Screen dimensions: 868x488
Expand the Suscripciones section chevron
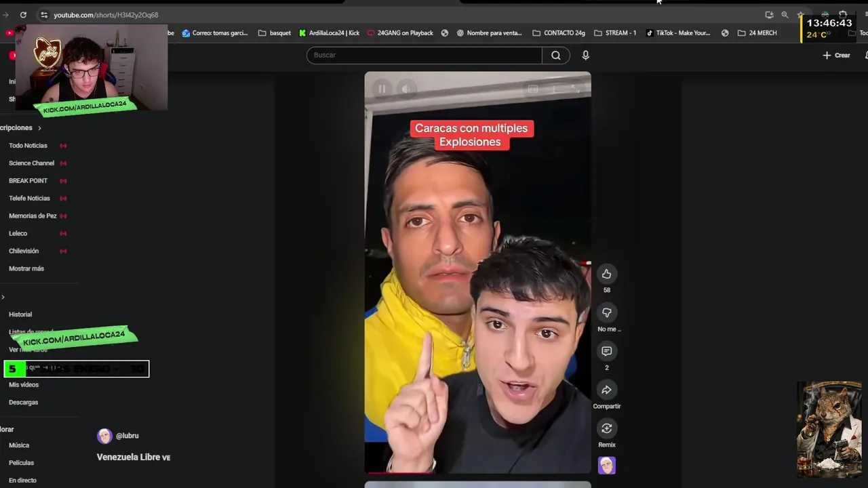tap(39, 128)
